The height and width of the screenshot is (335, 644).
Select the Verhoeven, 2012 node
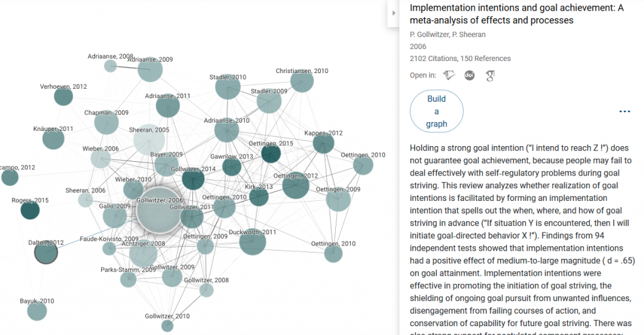point(64,97)
